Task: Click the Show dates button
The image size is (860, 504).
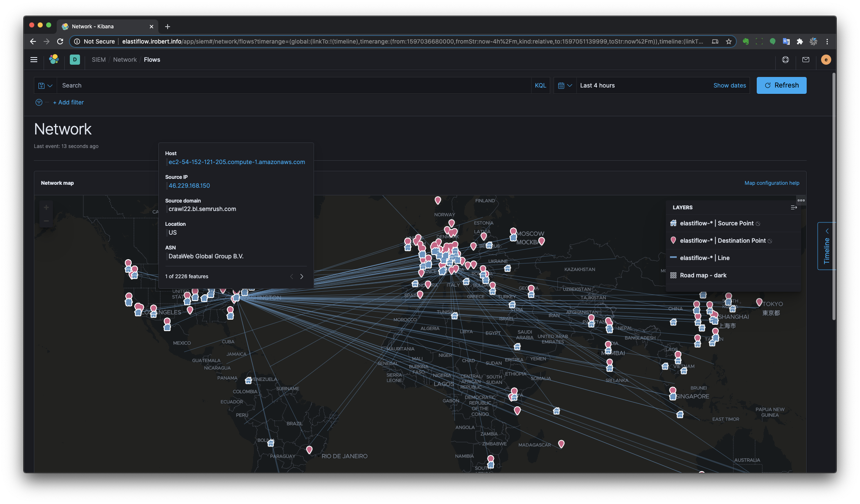Action: point(730,85)
